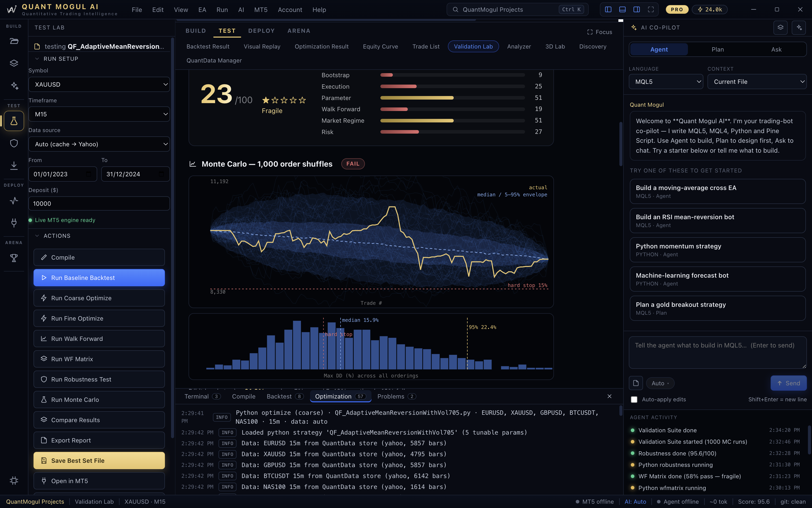Toggle fullscreen layout icon in title bar
812x508 pixels.
(x=651, y=9)
